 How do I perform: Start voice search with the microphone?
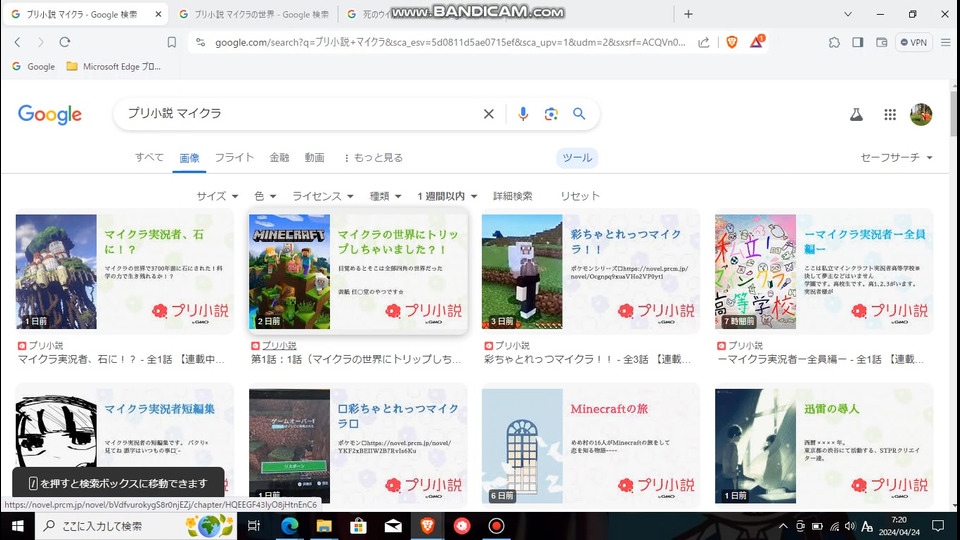523,114
